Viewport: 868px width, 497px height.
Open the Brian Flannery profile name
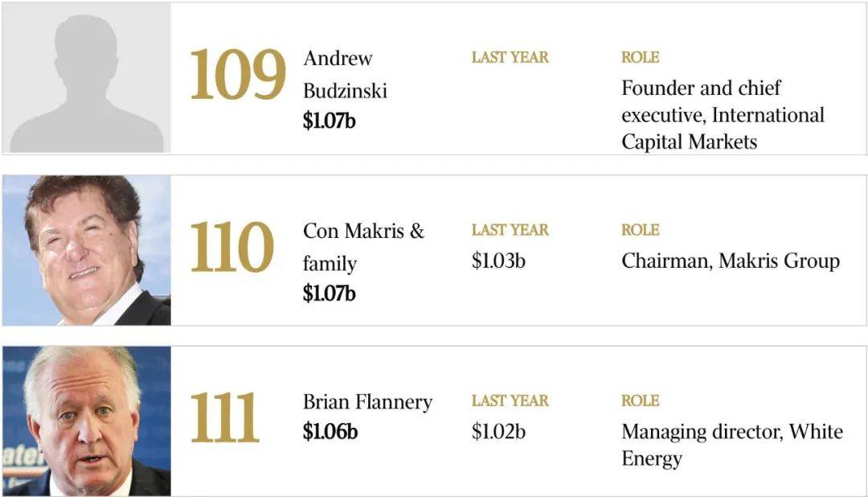tap(367, 401)
